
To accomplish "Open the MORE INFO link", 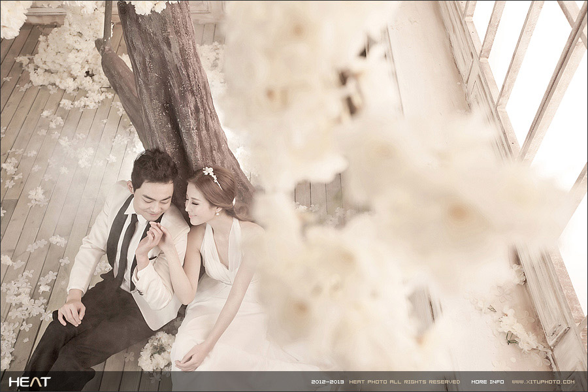I will click(487, 382).
